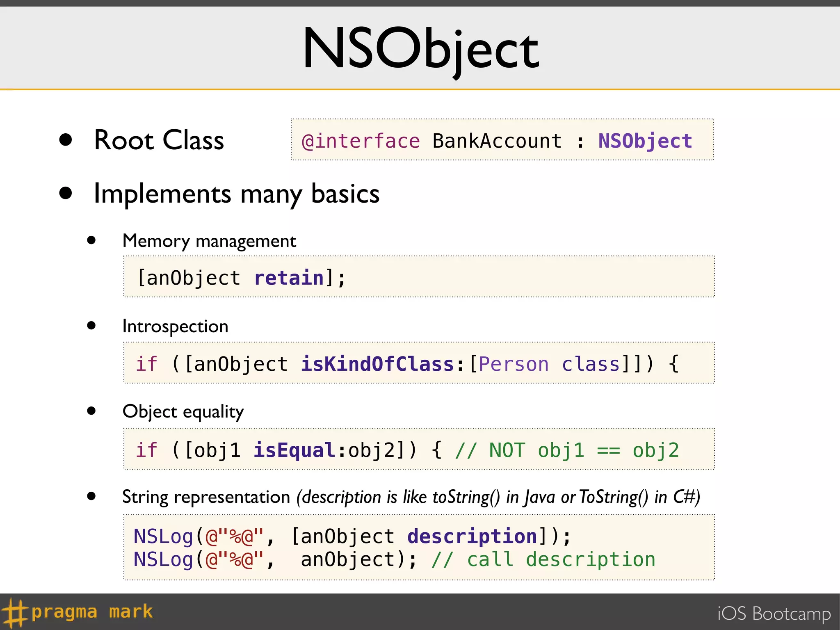Click the NOT obj1 == obj2 comment
This screenshot has height=630, width=840.
(x=567, y=450)
